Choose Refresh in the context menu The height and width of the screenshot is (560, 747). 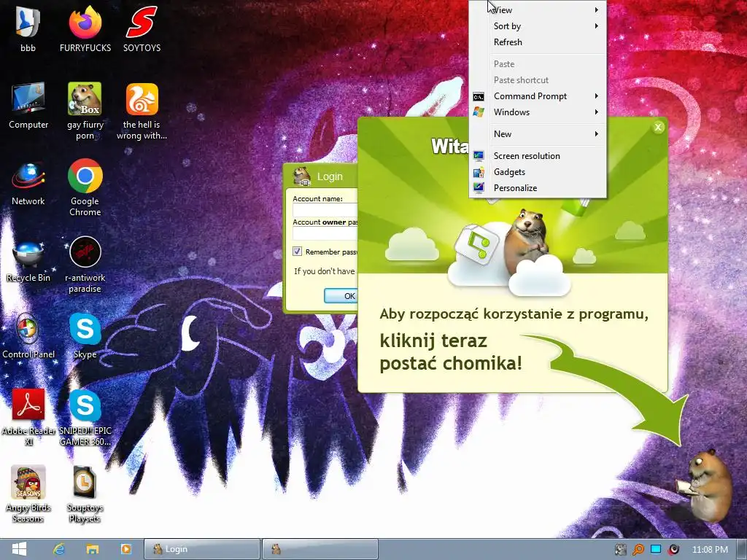click(538, 42)
